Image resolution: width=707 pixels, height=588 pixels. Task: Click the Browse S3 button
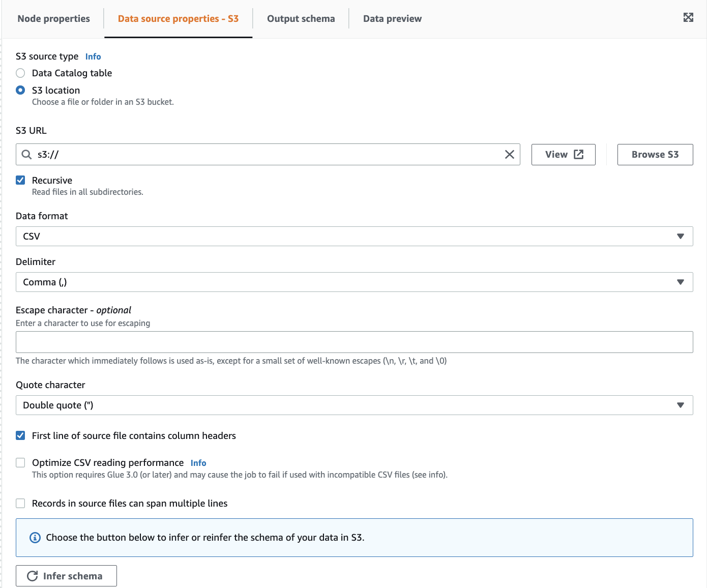655,155
